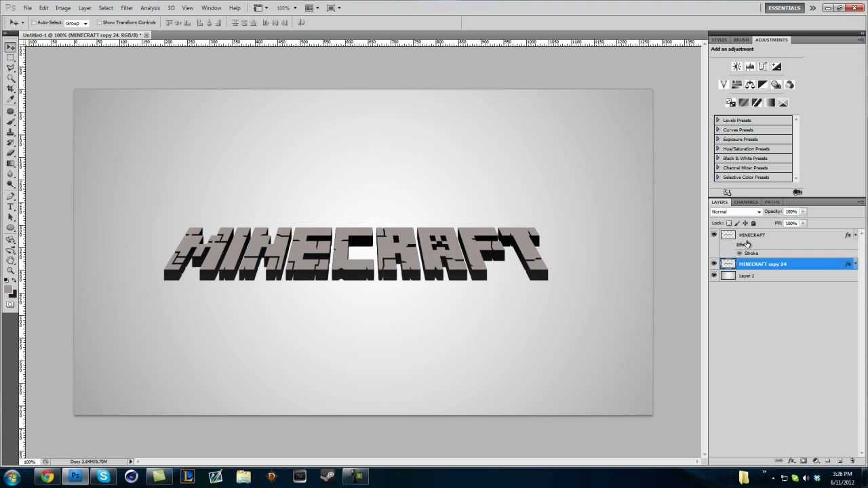Open Google Chrome from taskbar
Image resolution: width=868 pixels, height=488 pixels.
click(x=47, y=477)
